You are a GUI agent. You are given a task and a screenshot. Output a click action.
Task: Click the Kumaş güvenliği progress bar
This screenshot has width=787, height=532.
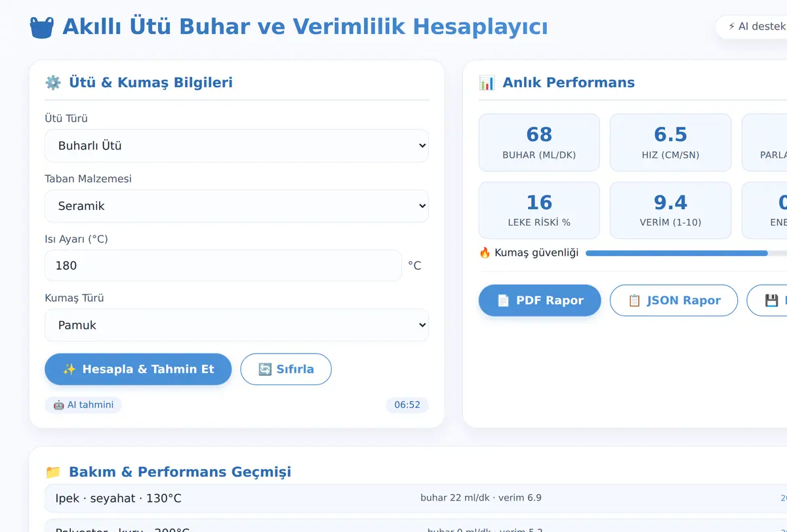(686, 253)
